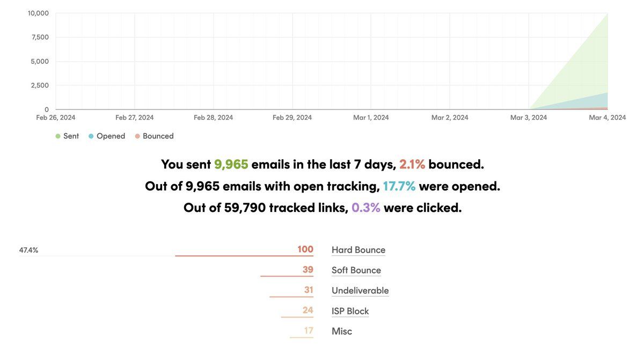Toggle the Sent legend green dot
This screenshot has width=644, height=353.
pos(58,136)
